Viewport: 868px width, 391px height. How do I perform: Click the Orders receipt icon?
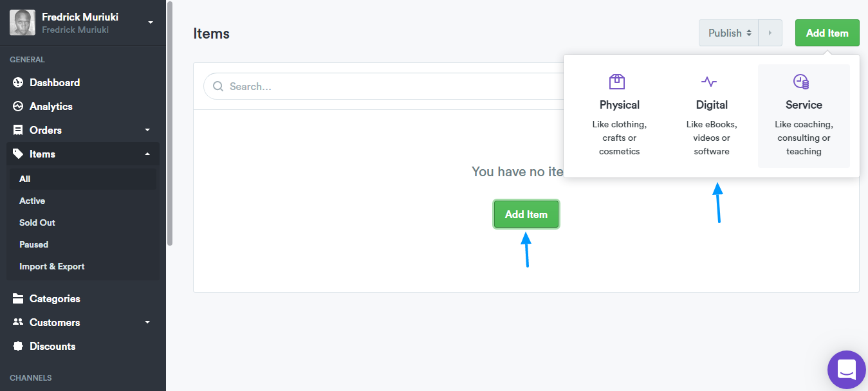18,130
